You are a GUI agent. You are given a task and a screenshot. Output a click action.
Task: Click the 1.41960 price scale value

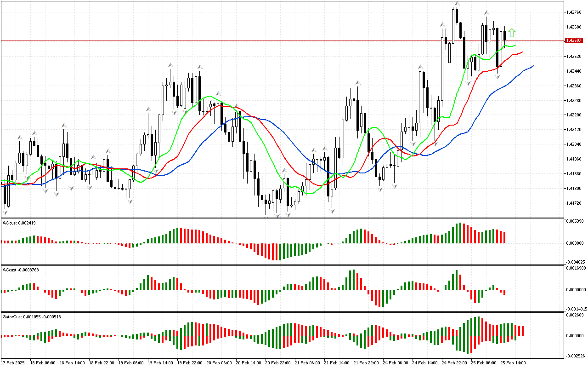point(575,159)
